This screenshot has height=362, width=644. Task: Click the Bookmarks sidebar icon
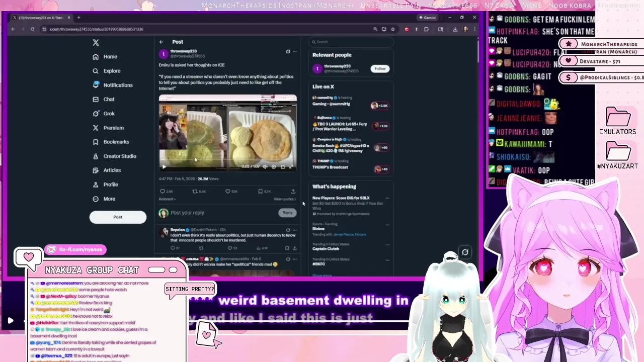[x=96, y=142]
